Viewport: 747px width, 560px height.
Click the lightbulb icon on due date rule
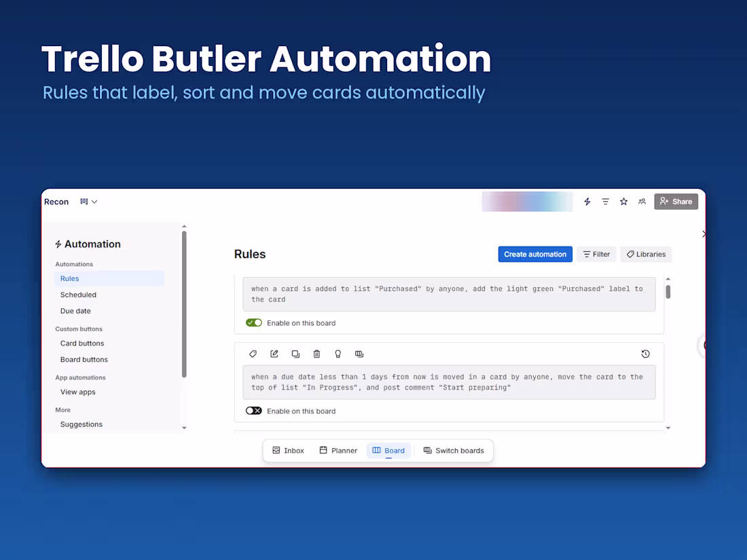pyautogui.click(x=338, y=354)
